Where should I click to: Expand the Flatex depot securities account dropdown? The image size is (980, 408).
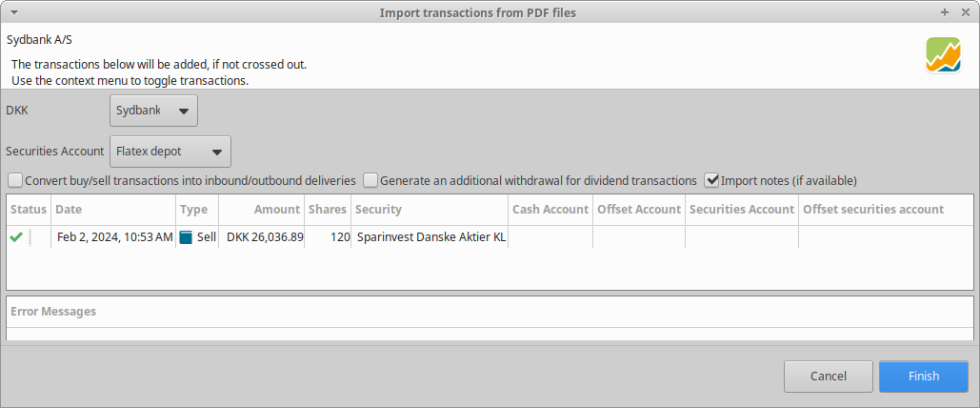click(170, 152)
